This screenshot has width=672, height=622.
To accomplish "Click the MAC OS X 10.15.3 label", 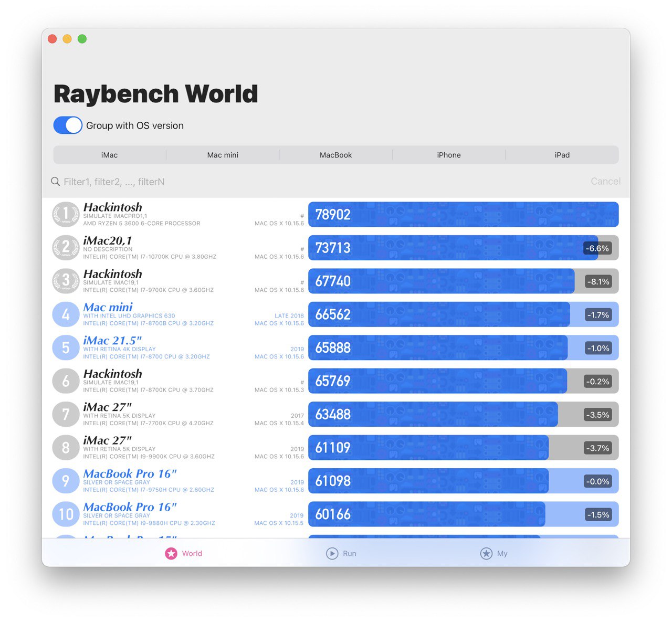I will (279, 390).
